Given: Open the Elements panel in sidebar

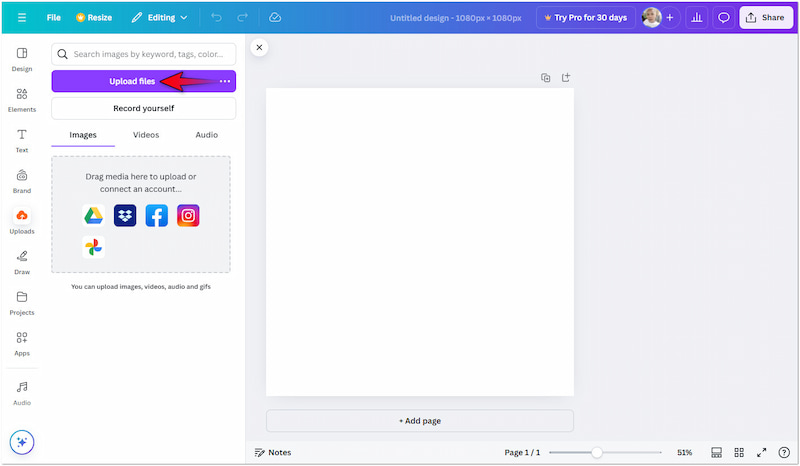Looking at the screenshot, I should click(22, 99).
